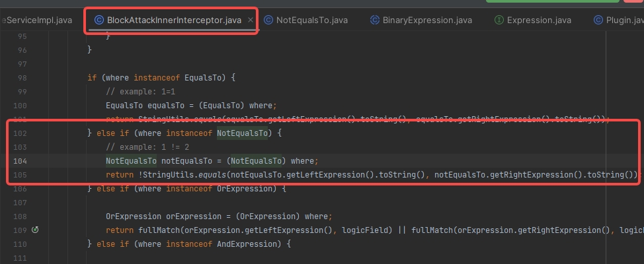This screenshot has height=264, width=644.
Task: Open the NotEqualsTo.java tab label
Action: pyautogui.click(x=311, y=20)
